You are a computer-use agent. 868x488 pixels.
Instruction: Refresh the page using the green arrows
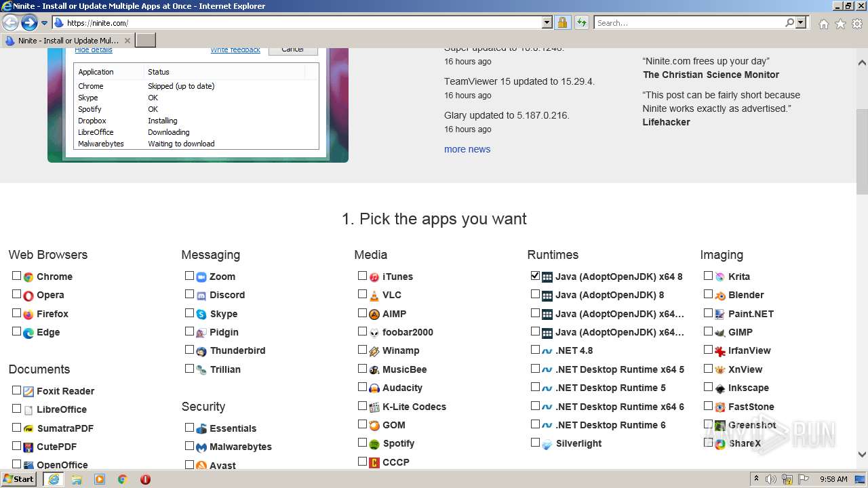pos(581,22)
